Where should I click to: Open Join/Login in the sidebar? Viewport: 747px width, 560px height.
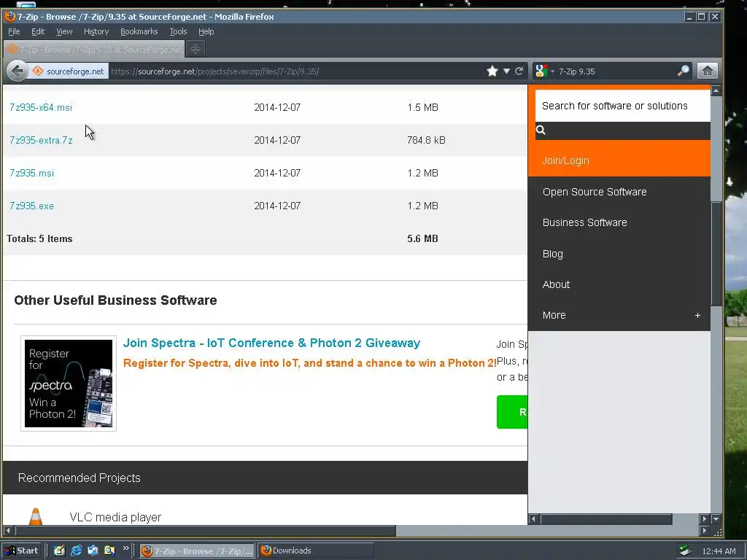click(x=566, y=160)
